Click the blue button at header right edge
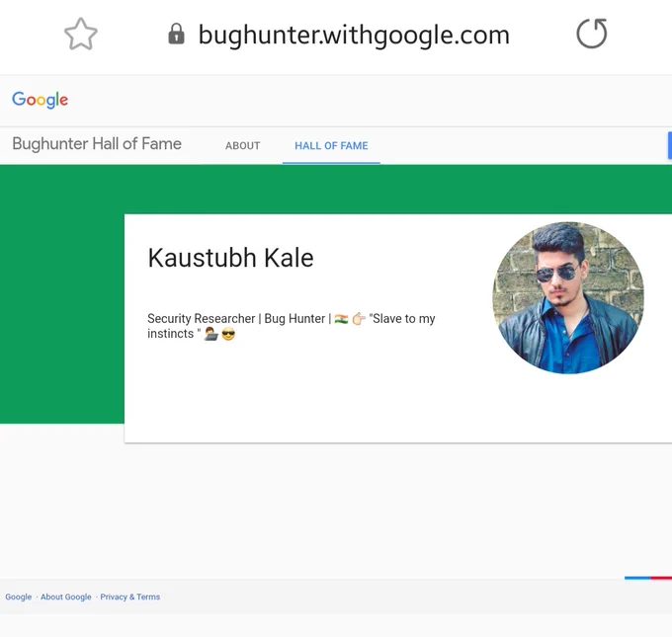Image resolution: width=672 pixels, height=637 pixels. pos(670,145)
